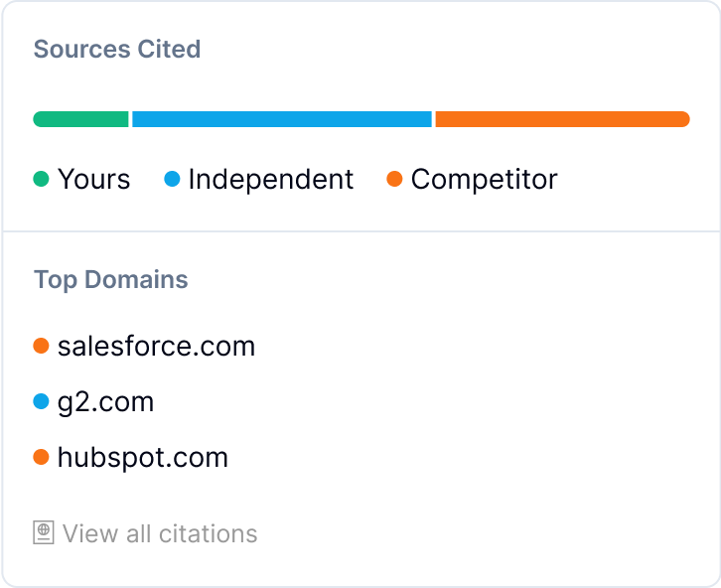Click the citations globe icon
The height and width of the screenshot is (588, 721).
44,532
